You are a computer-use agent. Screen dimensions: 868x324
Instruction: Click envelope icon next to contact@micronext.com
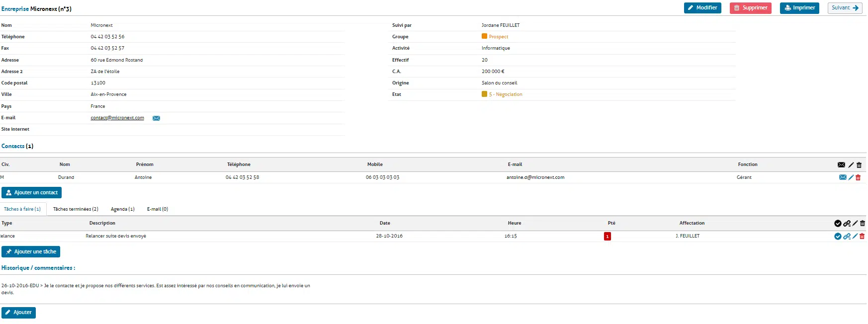[x=156, y=118]
